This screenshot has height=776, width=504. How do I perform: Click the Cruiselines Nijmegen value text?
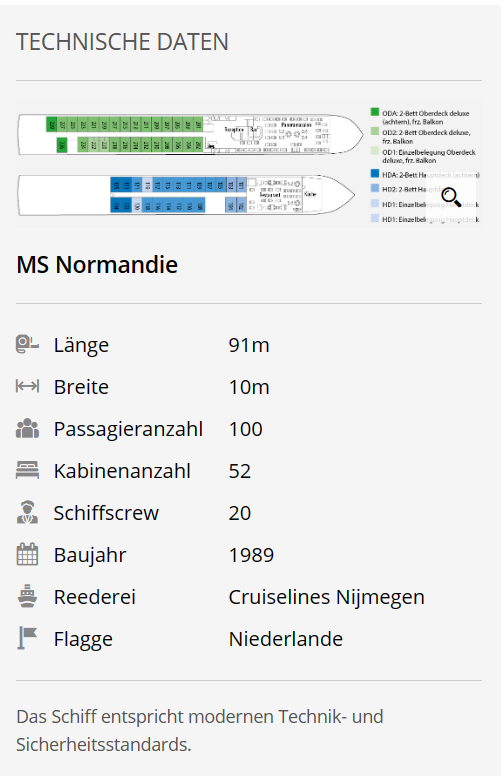326,597
